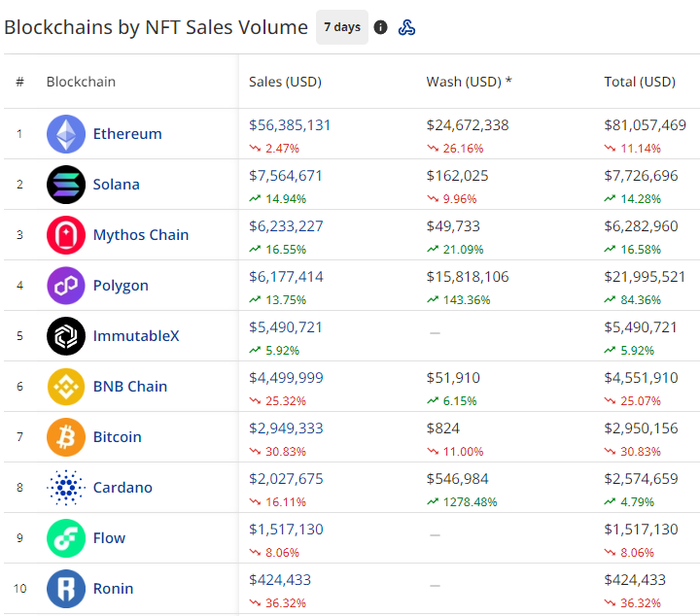Click the Mythos Chain logo icon
Screen dimensions: 700x616
(66, 235)
